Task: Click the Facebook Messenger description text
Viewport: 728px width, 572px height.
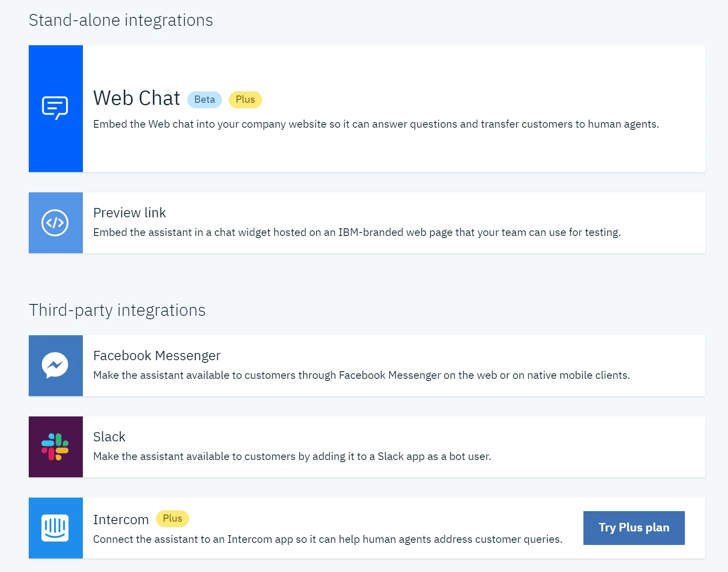Action: [x=361, y=375]
